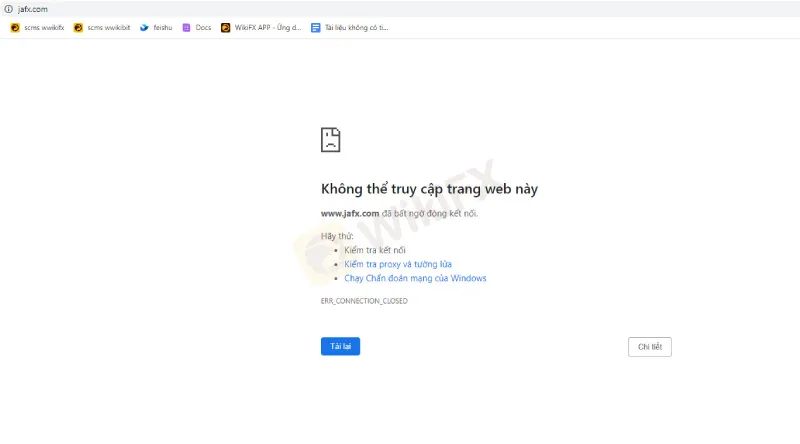Open the first scms wwikifx bookmark

37,28
